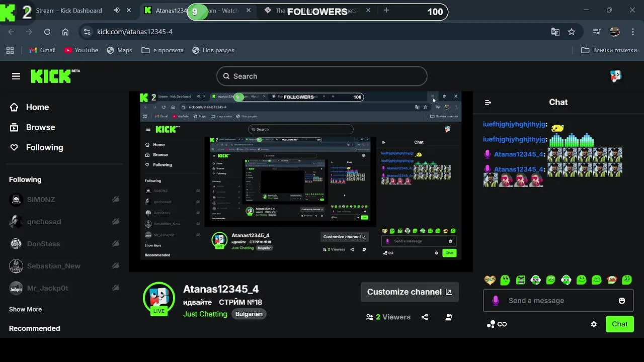This screenshot has height=362, width=644.
Task: Insert the angry square-face green emote
Action: [520, 280]
